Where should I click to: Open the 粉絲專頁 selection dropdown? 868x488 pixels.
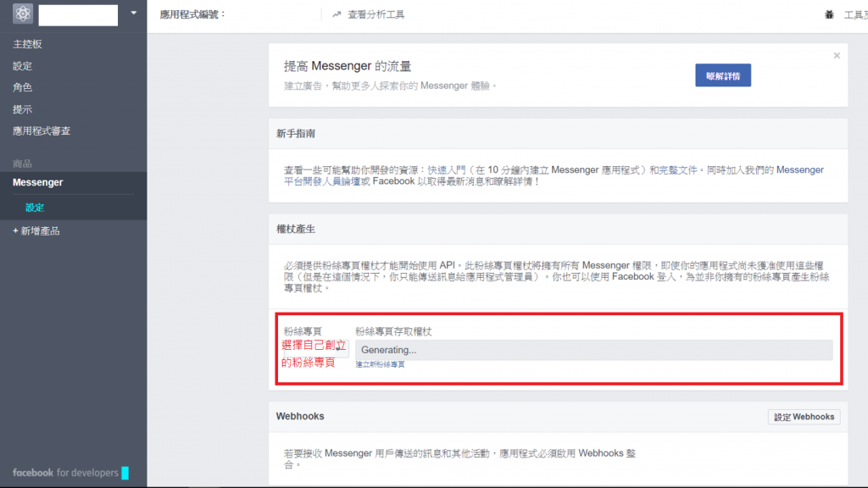pos(315,348)
